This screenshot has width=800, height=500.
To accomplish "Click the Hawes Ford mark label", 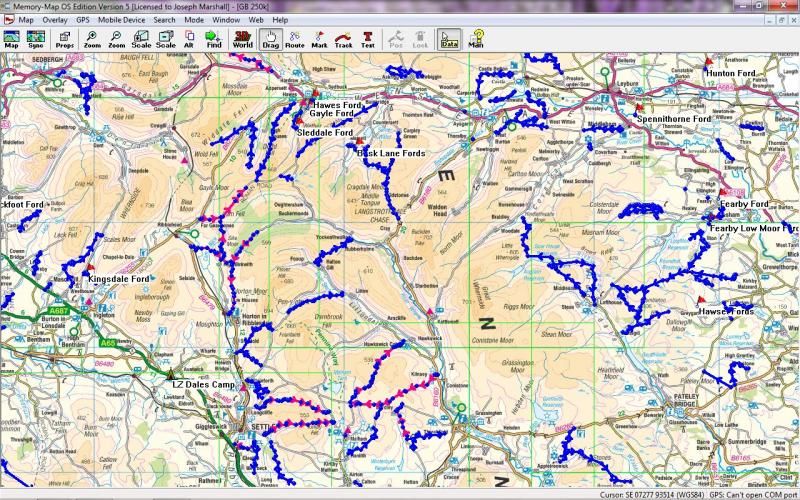I will coord(337,105).
